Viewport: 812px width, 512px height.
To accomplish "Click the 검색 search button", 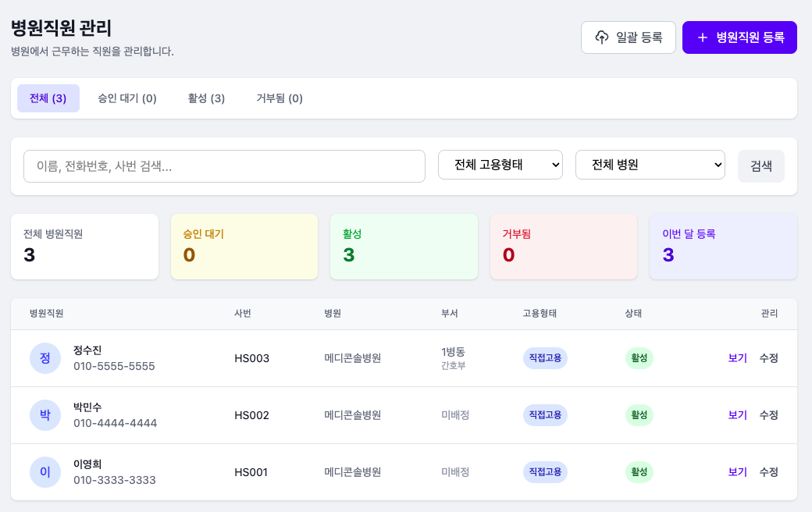I will point(761,165).
